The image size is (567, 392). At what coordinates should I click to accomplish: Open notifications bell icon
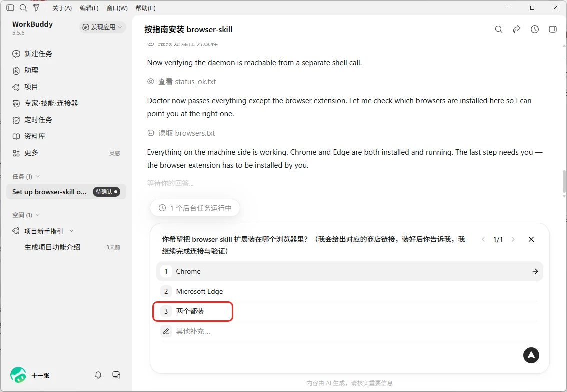(x=98, y=375)
